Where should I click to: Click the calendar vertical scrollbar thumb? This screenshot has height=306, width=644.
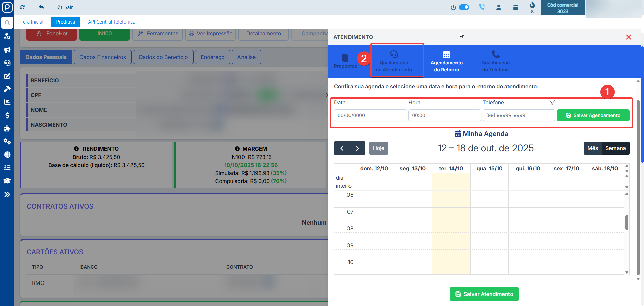pyautogui.click(x=626, y=222)
